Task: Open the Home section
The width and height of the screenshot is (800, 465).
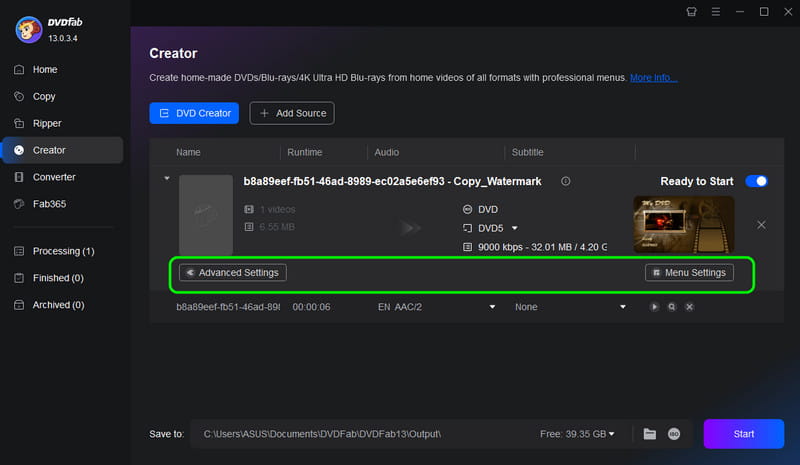Action: tap(45, 69)
